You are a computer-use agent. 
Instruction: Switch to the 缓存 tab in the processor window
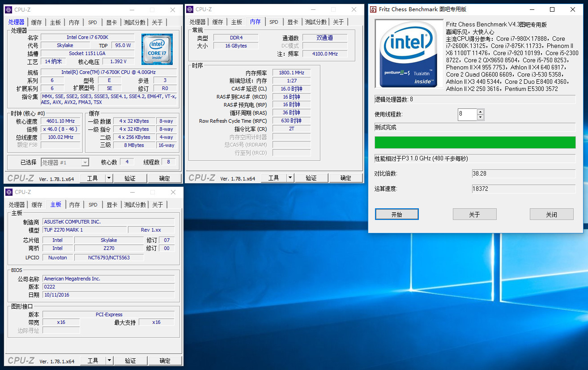pos(36,22)
